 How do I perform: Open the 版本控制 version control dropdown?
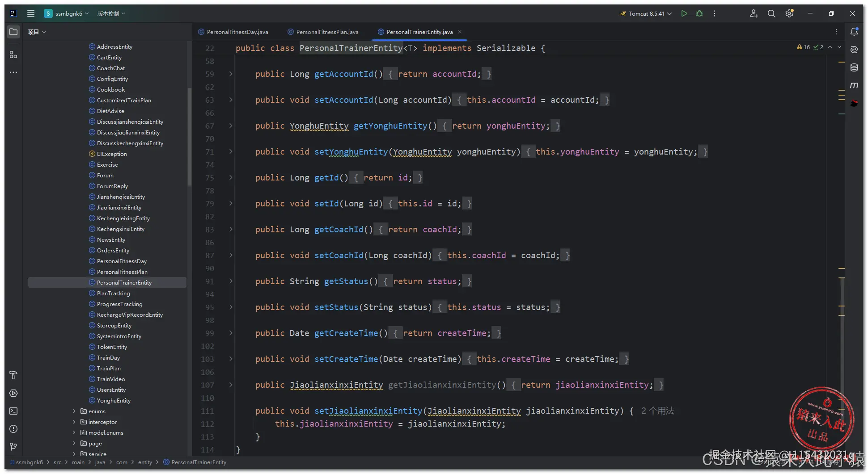pyautogui.click(x=111, y=13)
